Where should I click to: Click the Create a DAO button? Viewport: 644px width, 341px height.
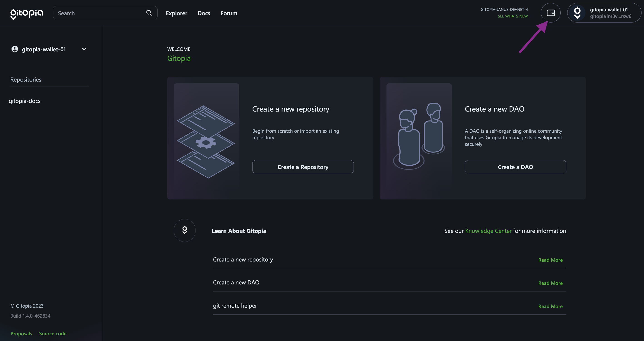coord(515,167)
